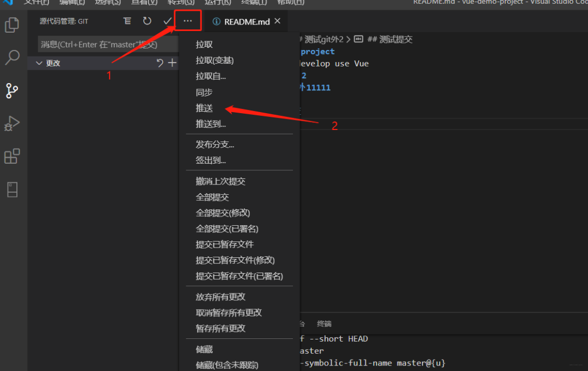Collapse the 更改 changes section
This screenshot has width=588, height=371.
[x=39, y=63]
